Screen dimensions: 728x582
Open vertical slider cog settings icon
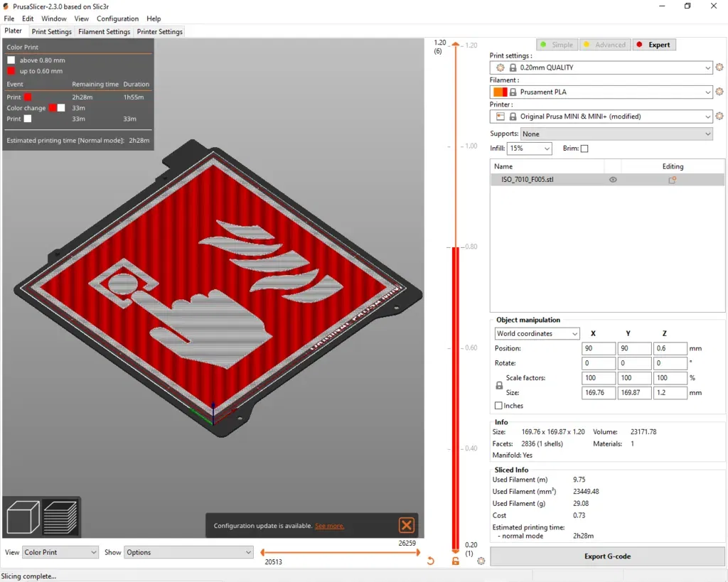point(481,561)
